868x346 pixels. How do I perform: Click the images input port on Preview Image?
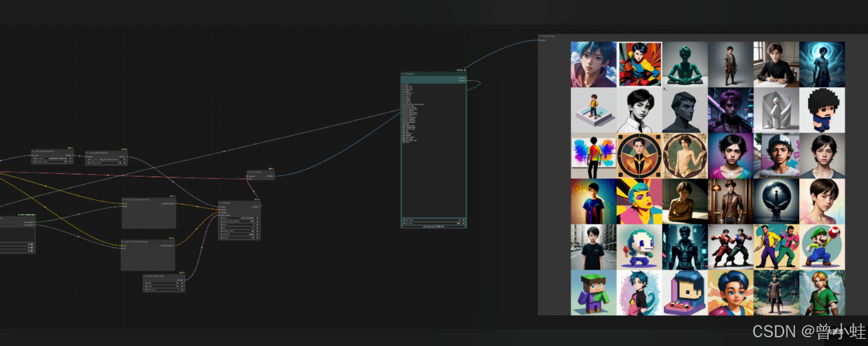pos(539,40)
